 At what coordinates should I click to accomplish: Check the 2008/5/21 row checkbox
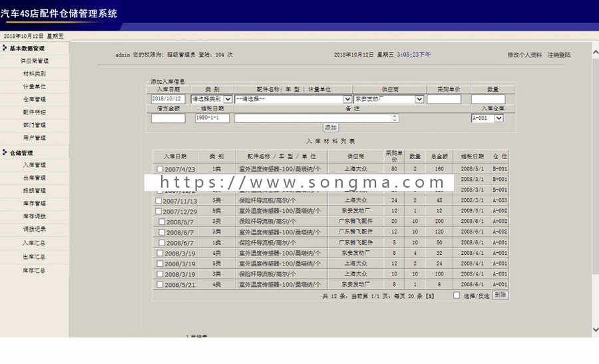pos(160,285)
